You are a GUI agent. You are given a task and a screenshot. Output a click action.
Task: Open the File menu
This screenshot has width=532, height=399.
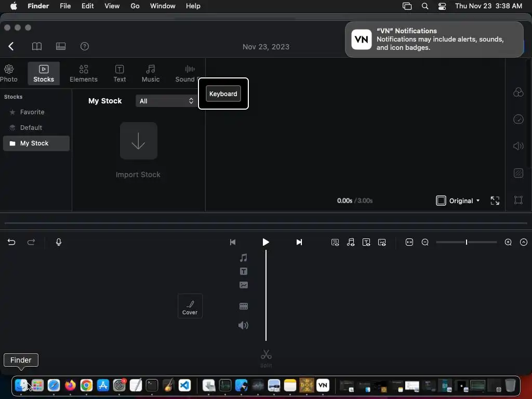pyautogui.click(x=65, y=6)
